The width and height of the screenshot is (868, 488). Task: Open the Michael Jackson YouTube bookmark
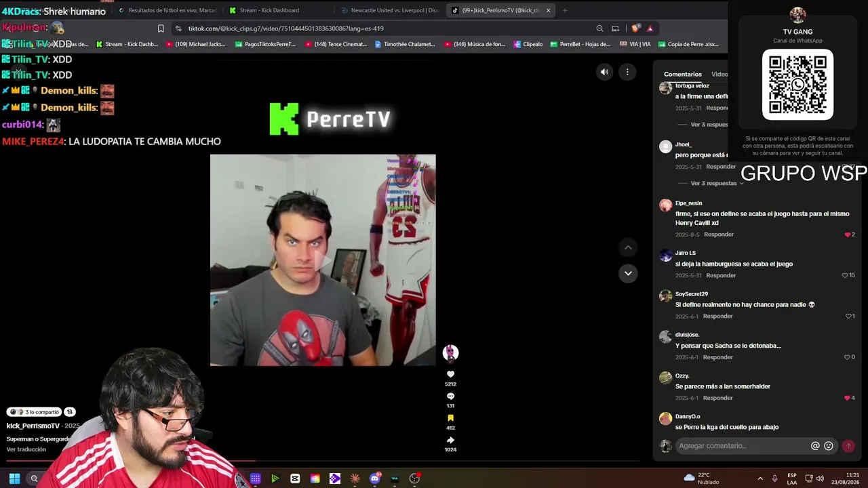tap(196, 44)
